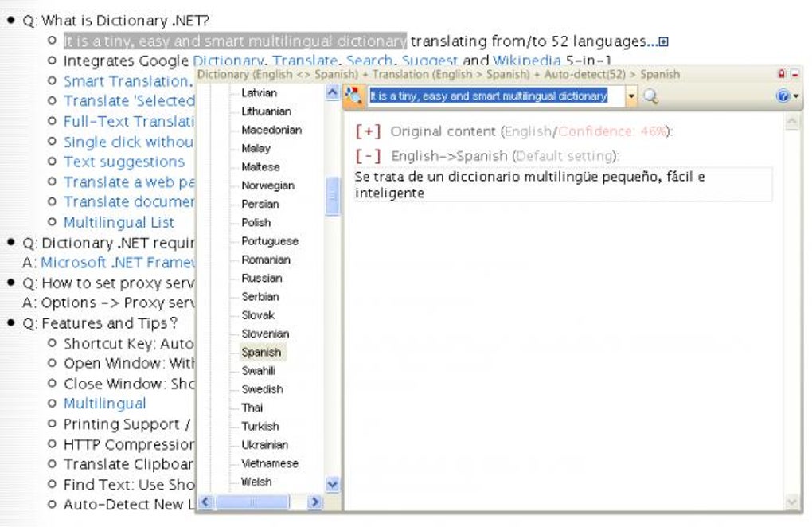Select Serbian language

pyautogui.click(x=260, y=297)
